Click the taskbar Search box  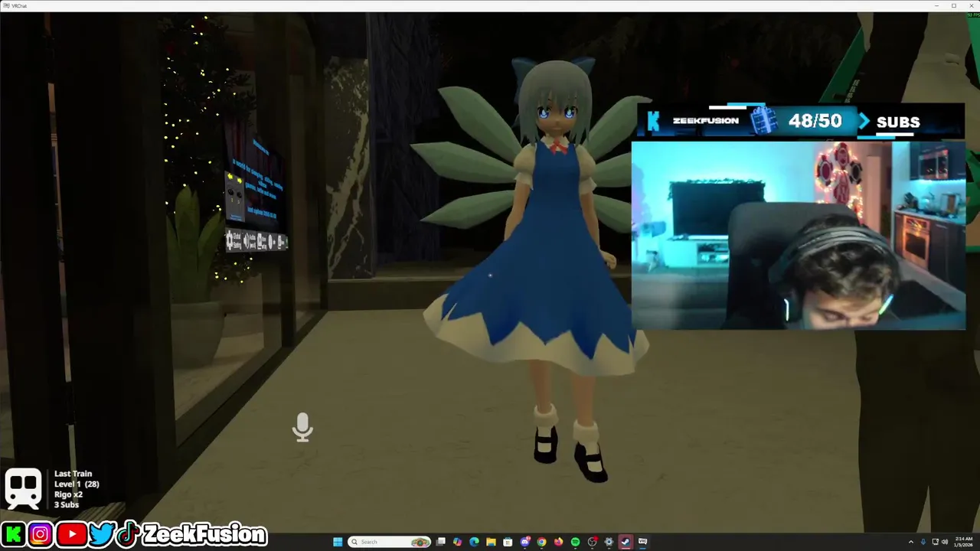[x=389, y=542]
